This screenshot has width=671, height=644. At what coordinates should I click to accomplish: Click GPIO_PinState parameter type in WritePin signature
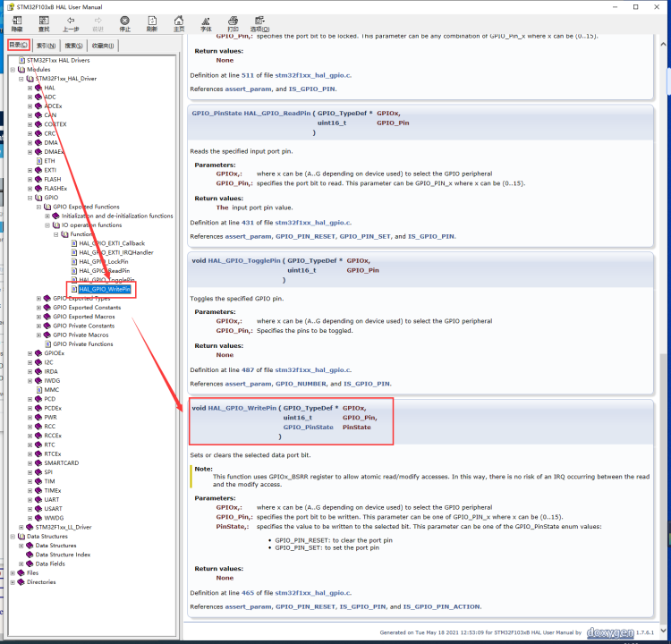[308, 427]
